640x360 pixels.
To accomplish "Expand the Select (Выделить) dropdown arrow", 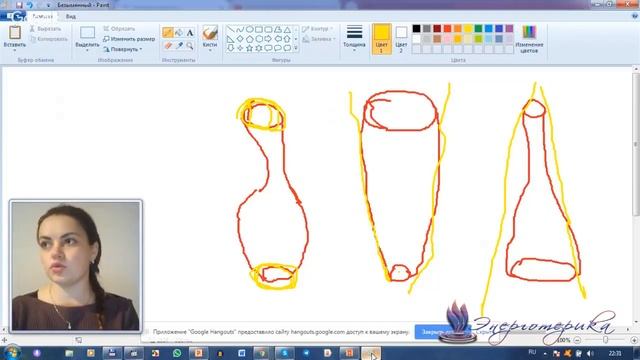I will pyautogui.click(x=87, y=49).
